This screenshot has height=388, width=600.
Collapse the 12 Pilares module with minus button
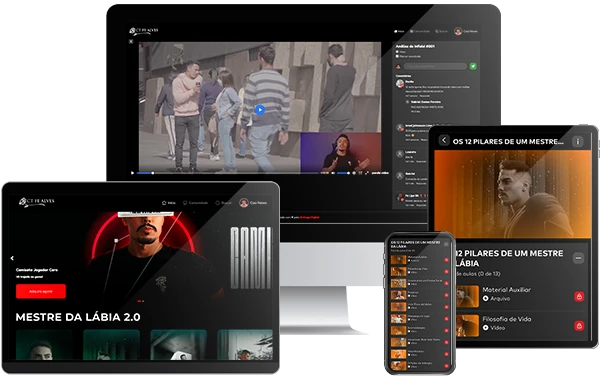tap(578, 258)
